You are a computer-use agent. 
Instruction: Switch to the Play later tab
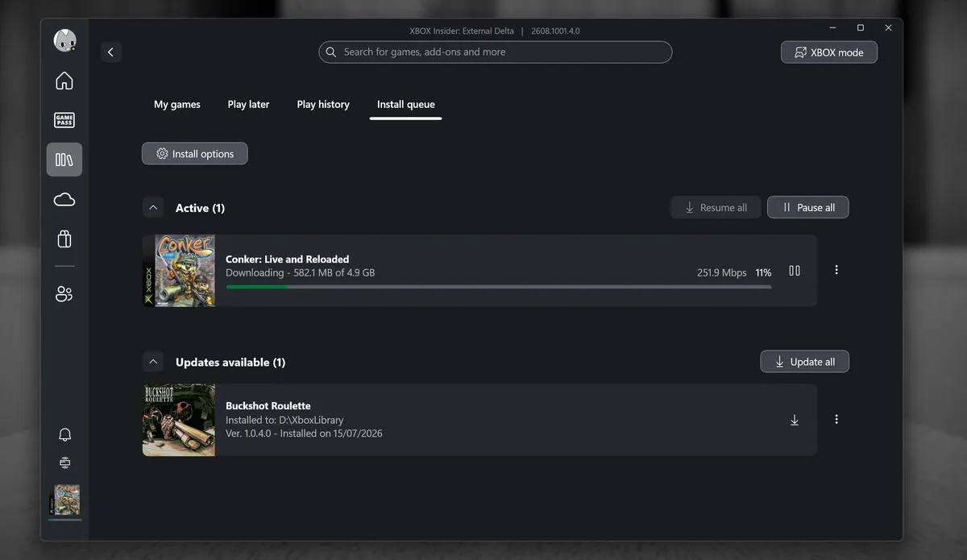coord(248,105)
